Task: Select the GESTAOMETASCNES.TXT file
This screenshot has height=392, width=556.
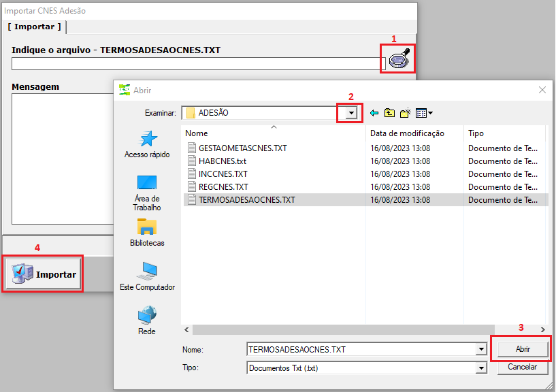Action: pos(242,148)
